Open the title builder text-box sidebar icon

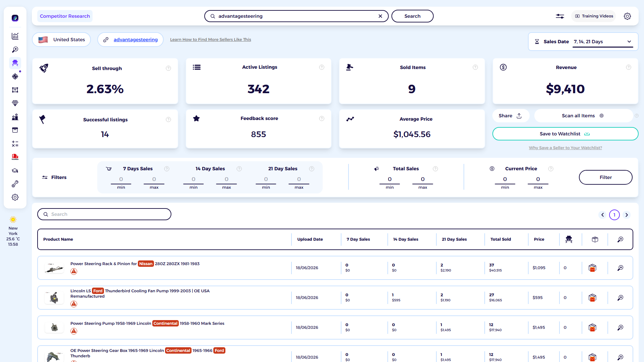15,90
